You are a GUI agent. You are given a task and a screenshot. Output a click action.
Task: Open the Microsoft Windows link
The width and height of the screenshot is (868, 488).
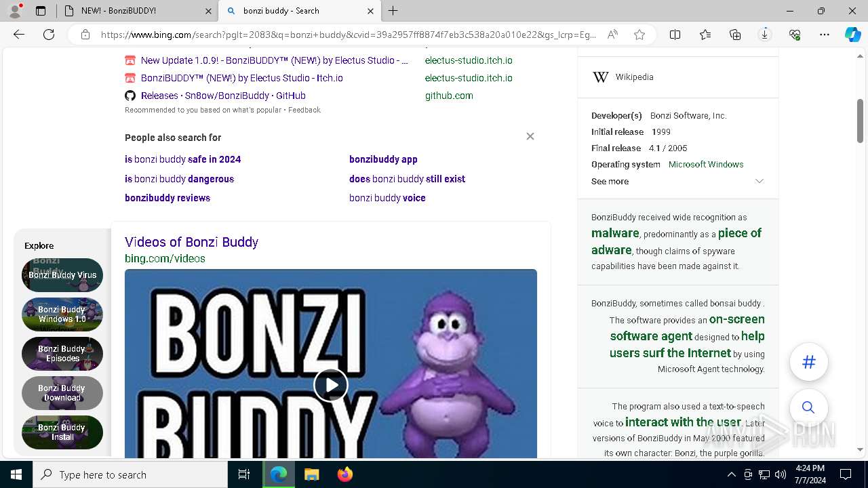[706, 164]
